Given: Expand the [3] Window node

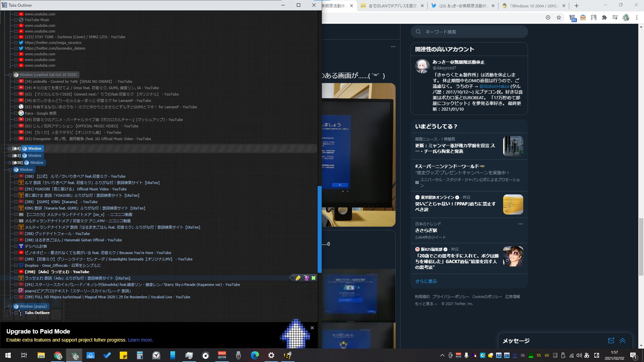Looking at the screenshot, I should point(10,156).
